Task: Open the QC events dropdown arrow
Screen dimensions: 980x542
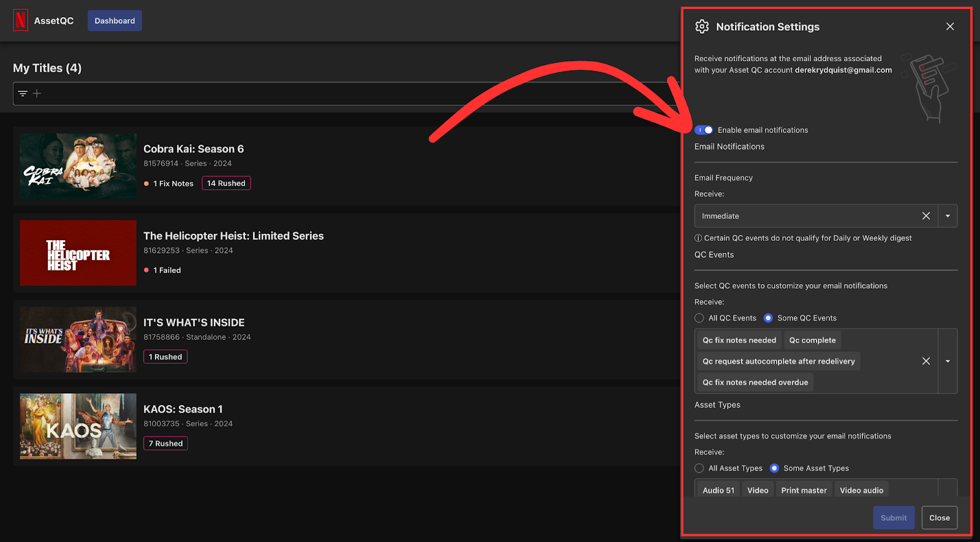Action: pyautogui.click(x=948, y=361)
